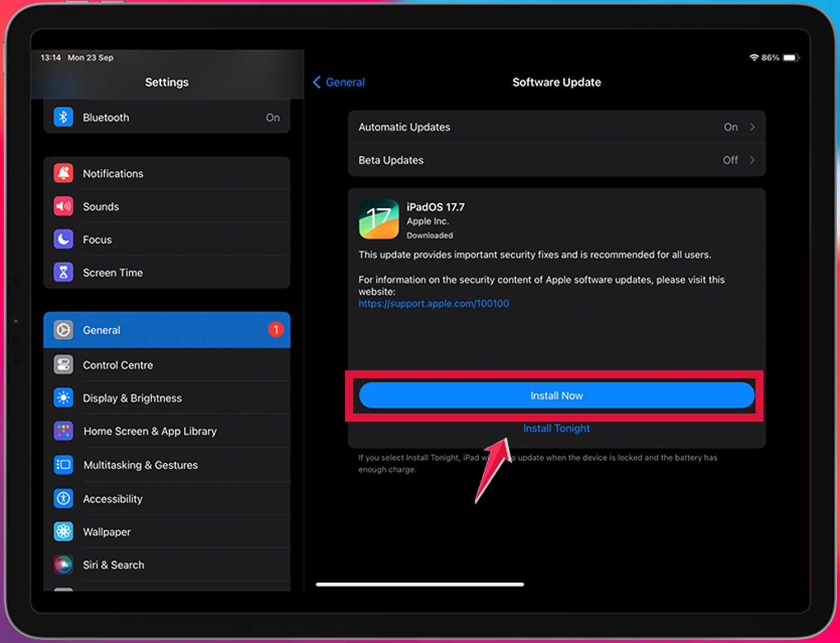
Task: Choose Install Tonight option
Action: coord(556,428)
